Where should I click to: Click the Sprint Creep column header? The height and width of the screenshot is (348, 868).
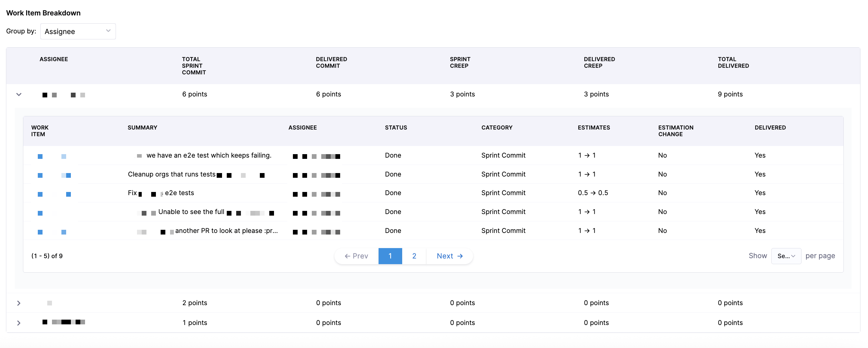click(x=460, y=62)
